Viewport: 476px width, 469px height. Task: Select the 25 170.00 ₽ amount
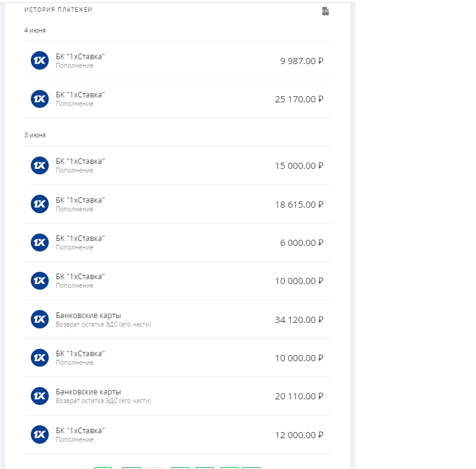pyautogui.click(x=299, y=99)
